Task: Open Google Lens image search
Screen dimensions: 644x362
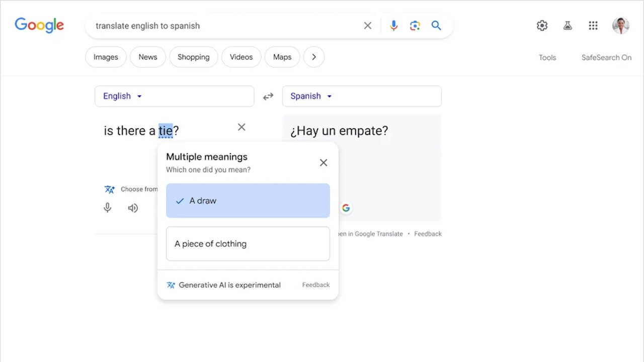Action: pos(415,26)
